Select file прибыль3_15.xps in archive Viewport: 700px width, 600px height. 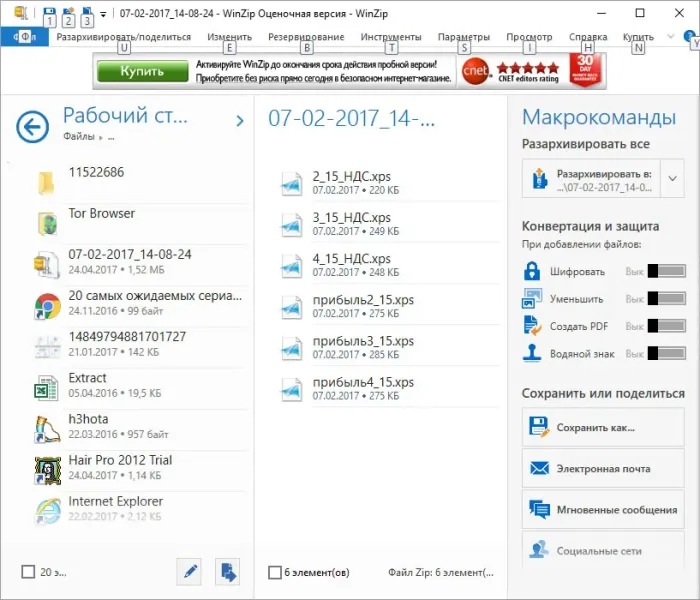pyautogui.click(x=388, y=347)
